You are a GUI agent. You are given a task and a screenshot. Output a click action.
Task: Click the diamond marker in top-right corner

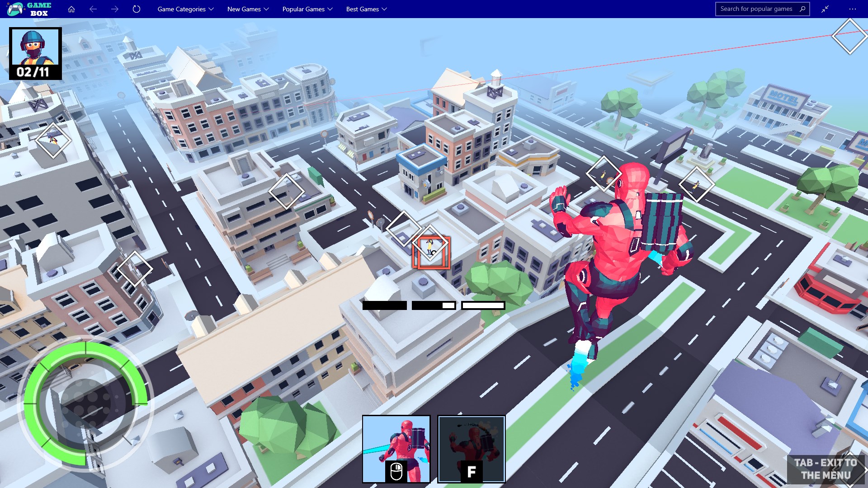[849, 36]
